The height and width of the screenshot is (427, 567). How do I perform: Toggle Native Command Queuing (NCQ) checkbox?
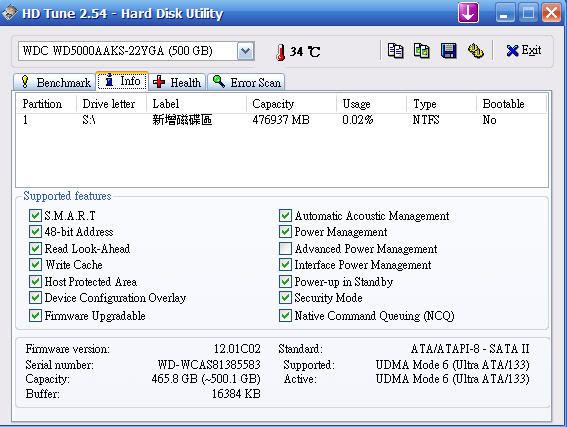click(285, 316)
